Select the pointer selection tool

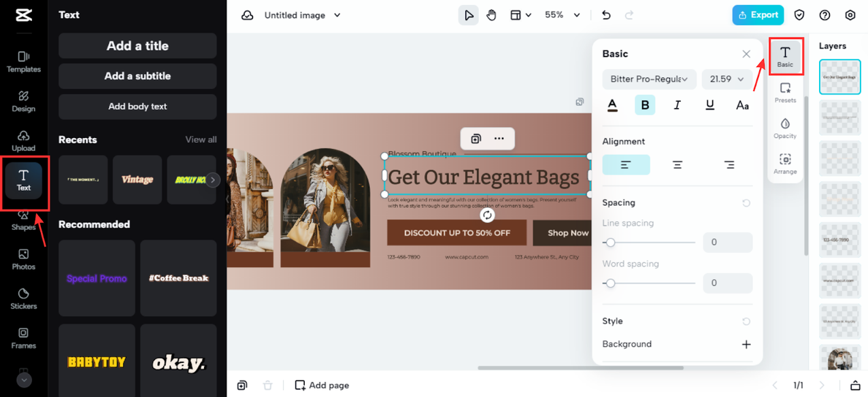(x=468, y=15)
